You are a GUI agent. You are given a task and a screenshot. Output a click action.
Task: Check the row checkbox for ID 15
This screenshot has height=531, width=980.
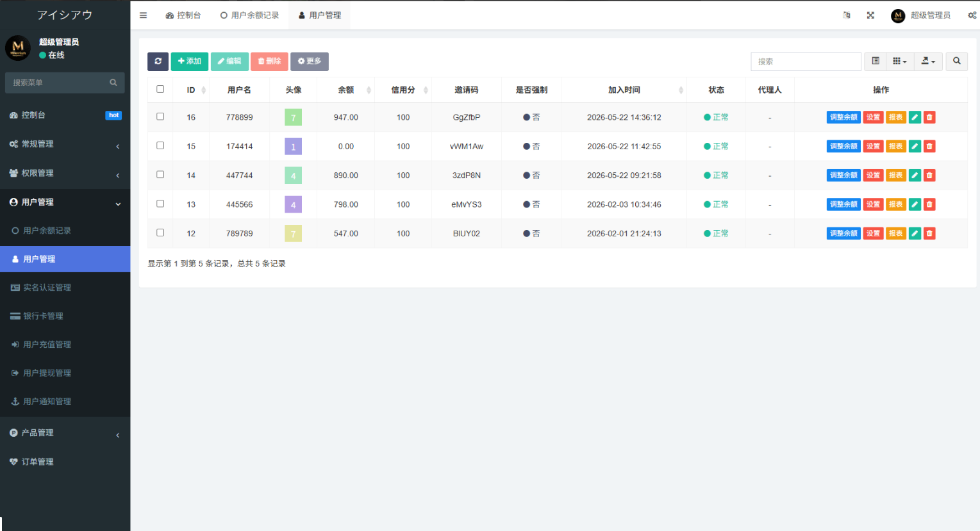[160, 145]
